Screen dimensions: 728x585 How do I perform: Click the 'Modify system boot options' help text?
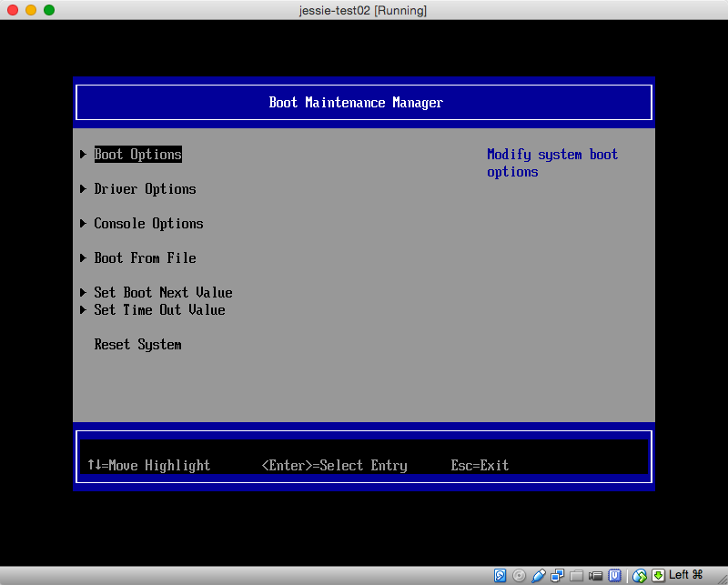[552, 163]
